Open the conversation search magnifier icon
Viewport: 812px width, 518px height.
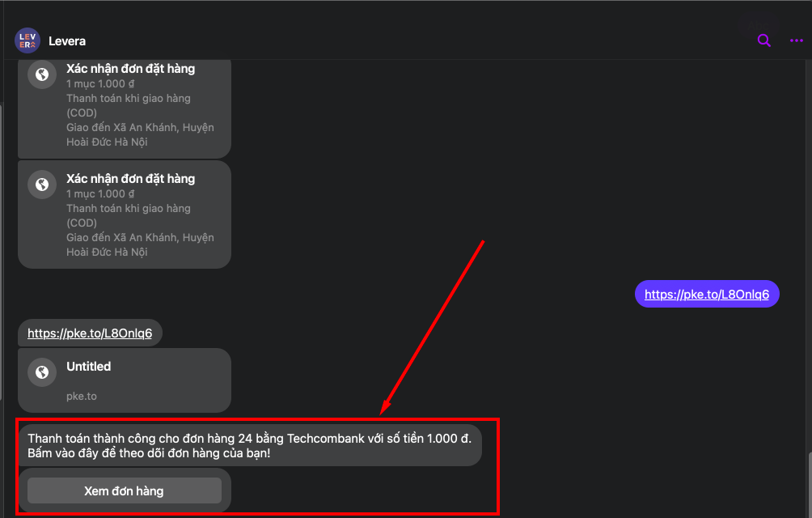763,40
